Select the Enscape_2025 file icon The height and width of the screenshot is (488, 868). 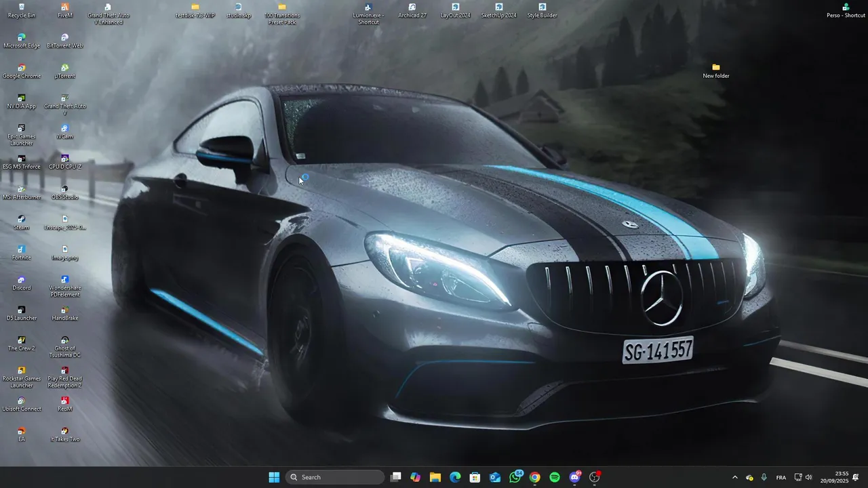65,223
